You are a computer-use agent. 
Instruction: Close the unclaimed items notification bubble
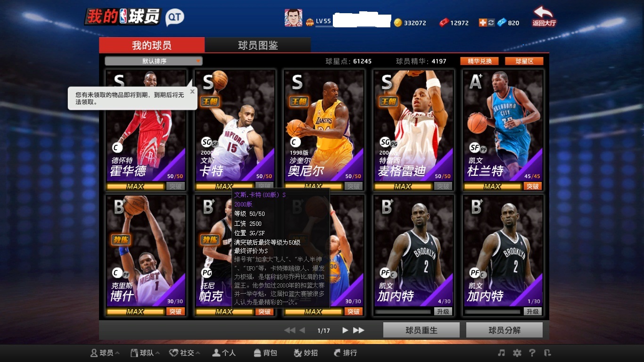(192, 91)
